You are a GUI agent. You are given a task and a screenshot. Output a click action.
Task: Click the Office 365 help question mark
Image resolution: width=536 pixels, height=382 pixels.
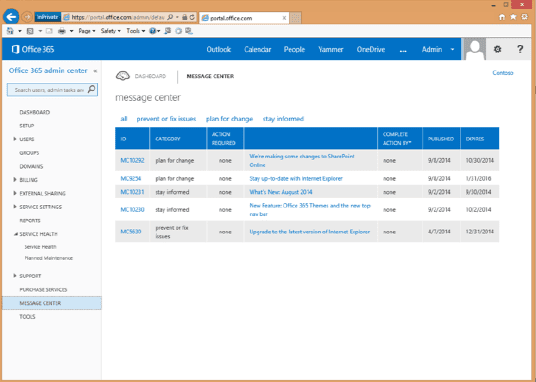point(520,49)
